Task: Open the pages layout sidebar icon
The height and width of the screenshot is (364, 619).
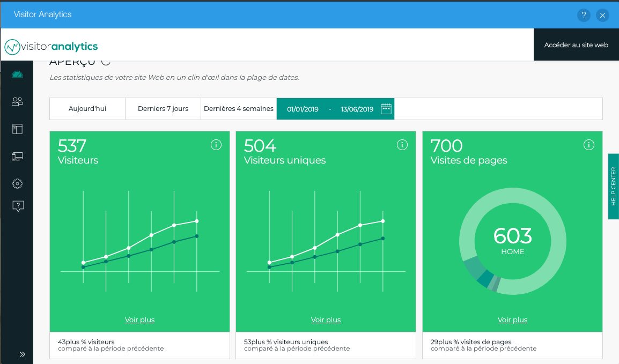Action: 17,129
